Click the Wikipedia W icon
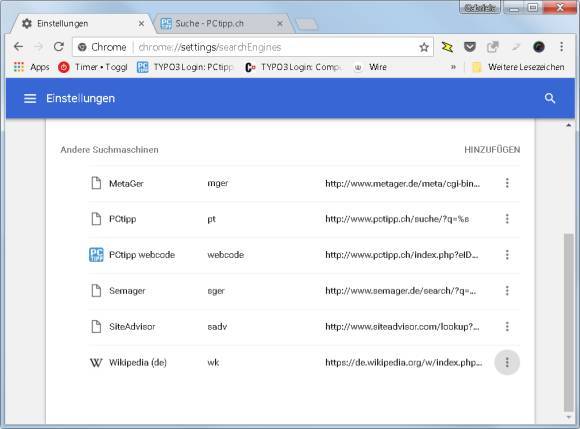 pos(96,362)
